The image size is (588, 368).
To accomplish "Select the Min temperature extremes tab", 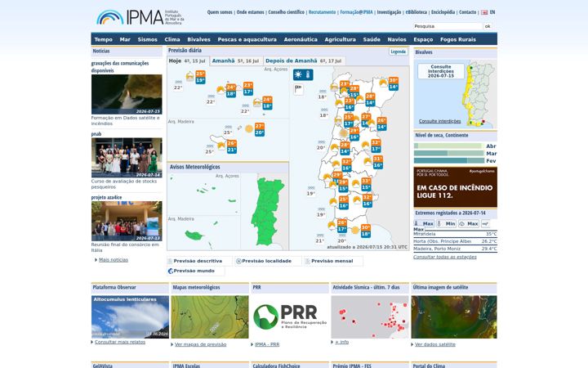I will (446, 223).
